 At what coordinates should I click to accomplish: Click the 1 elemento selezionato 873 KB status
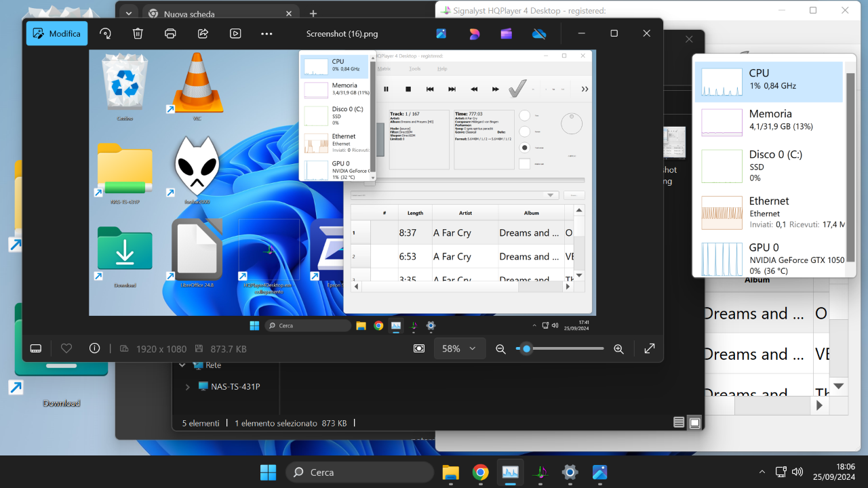pos(291,423)
